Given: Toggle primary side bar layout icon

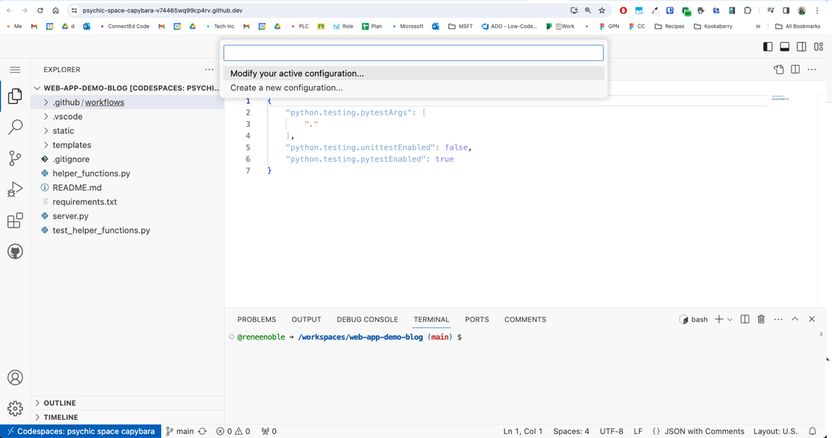Looking at the screenshot, I should point(768,47).
